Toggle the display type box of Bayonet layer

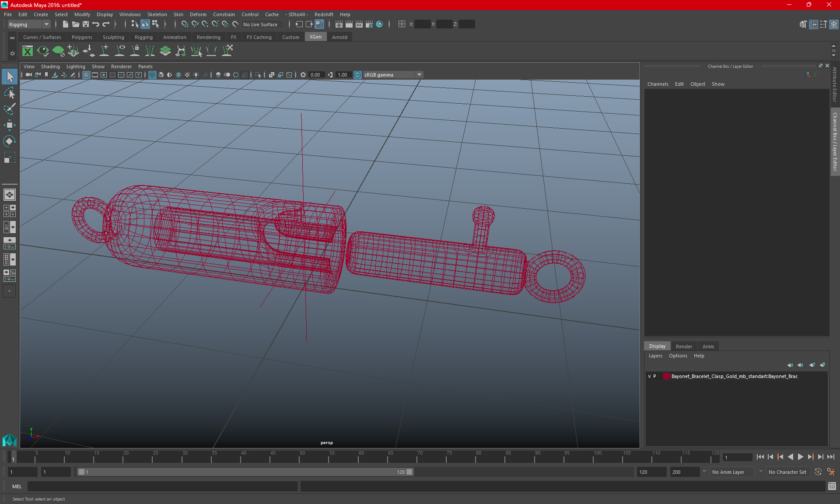pyautogui.click(x=660, y=376)
